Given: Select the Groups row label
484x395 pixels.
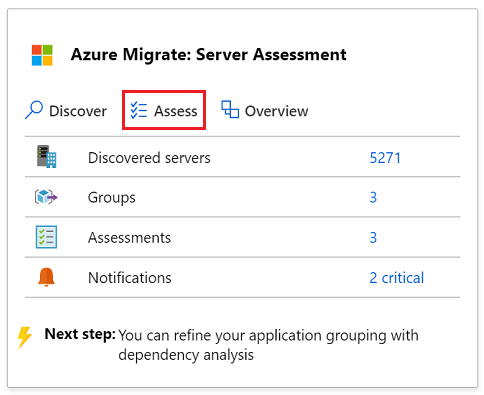Looking at the screenshot, I should click(x=112, y=198).
